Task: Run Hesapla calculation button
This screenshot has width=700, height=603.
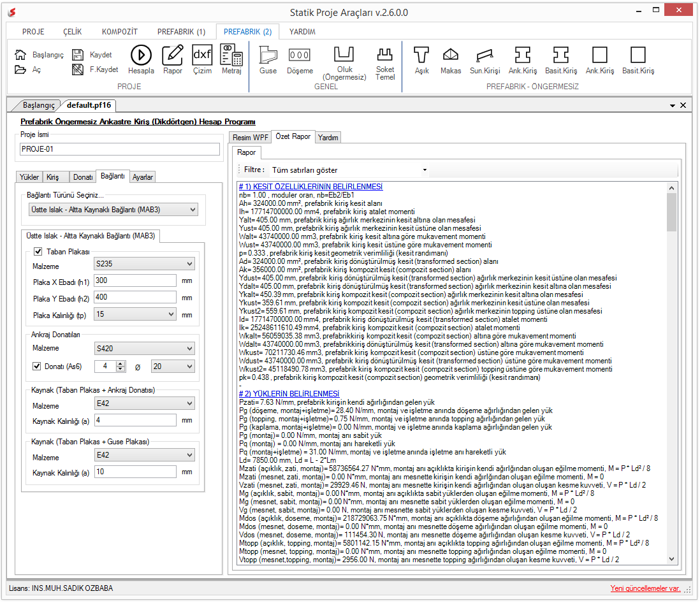Action: point(141,59)
